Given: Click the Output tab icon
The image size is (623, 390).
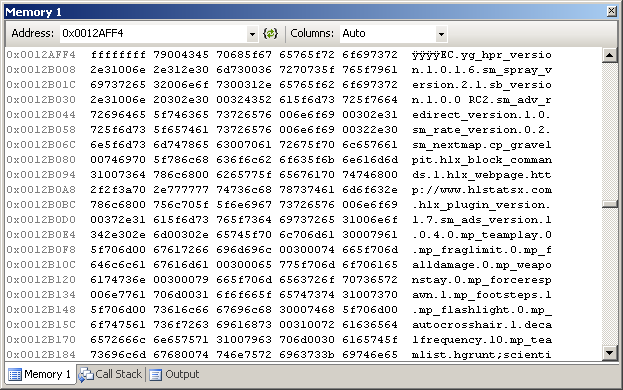Looking at the screenshot, I should pos(155,375).
